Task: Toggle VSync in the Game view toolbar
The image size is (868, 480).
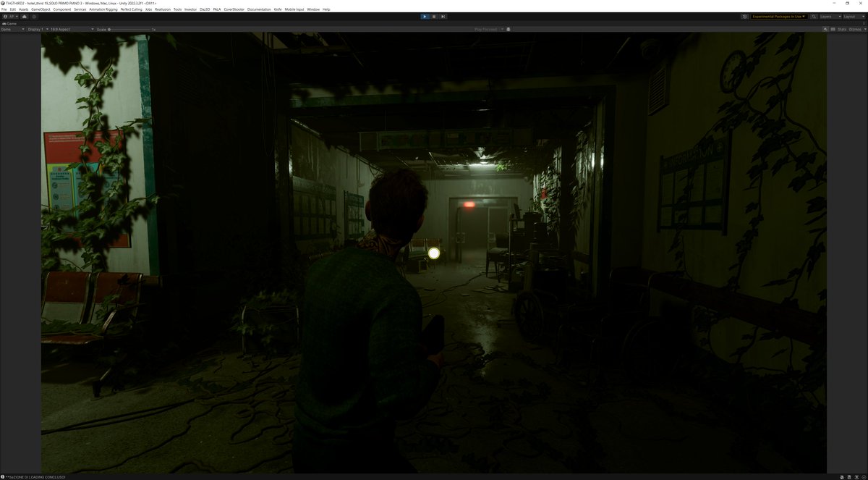Action: 833,29
